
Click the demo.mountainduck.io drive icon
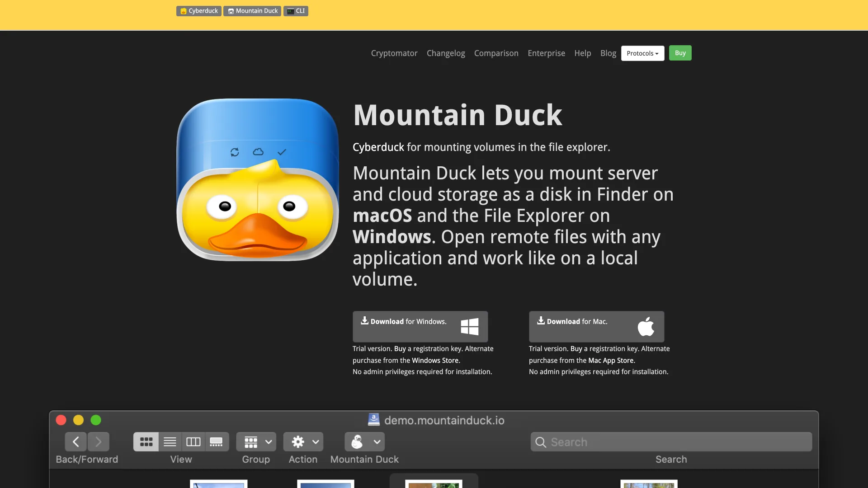[x=374, y=420]
